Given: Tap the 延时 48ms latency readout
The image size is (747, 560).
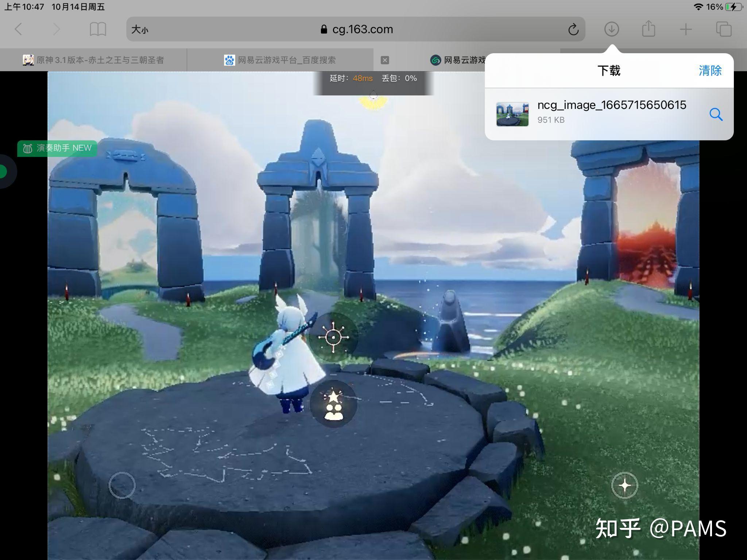Looking at the screenshot, I should [351, 78].
